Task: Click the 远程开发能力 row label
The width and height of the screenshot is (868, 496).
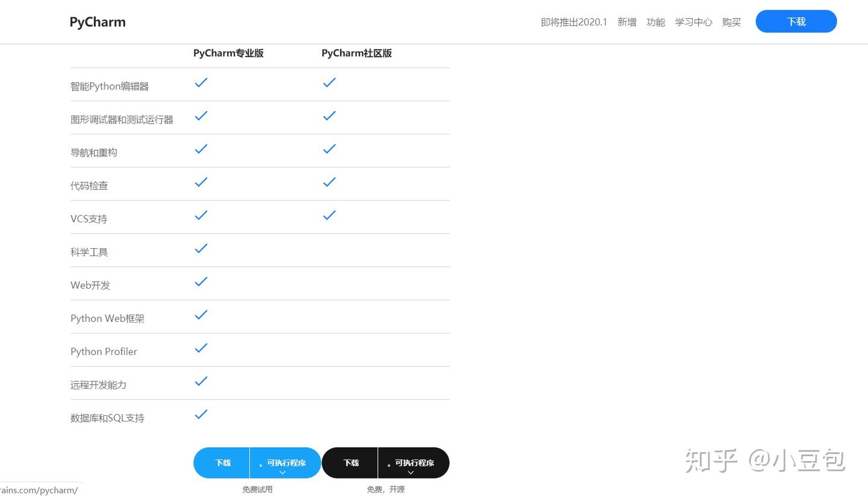Action: click(99, 385)
